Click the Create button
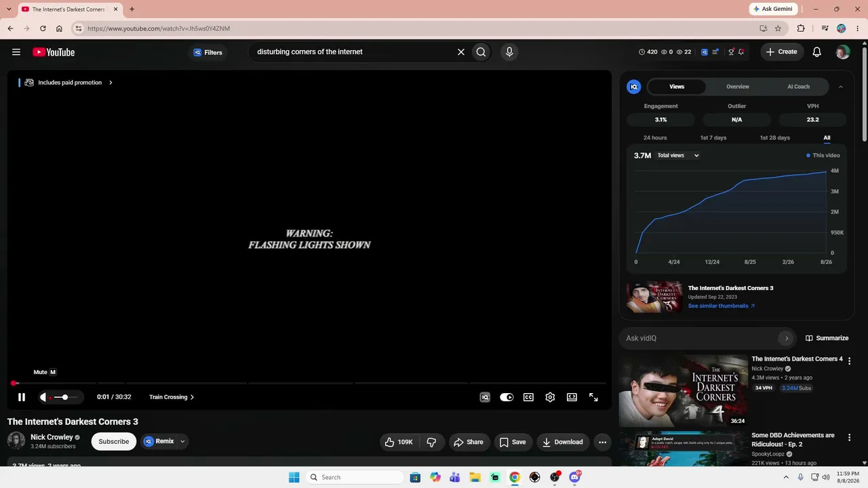 pos(782,52)
